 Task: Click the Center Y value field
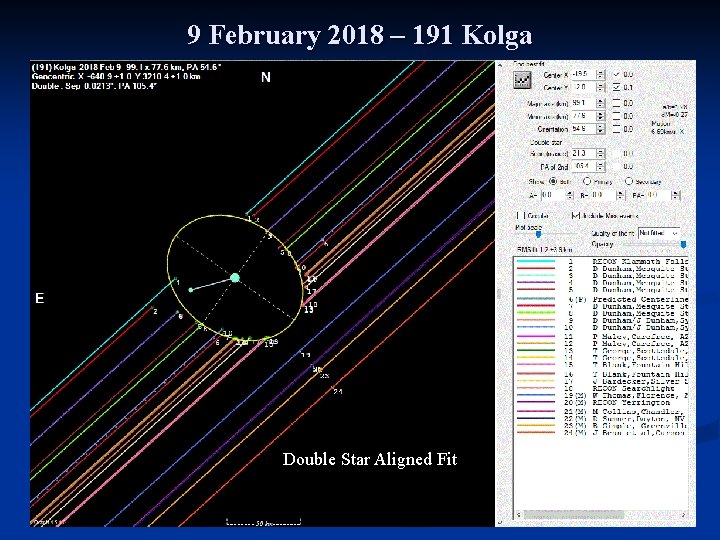click(584, 87)
